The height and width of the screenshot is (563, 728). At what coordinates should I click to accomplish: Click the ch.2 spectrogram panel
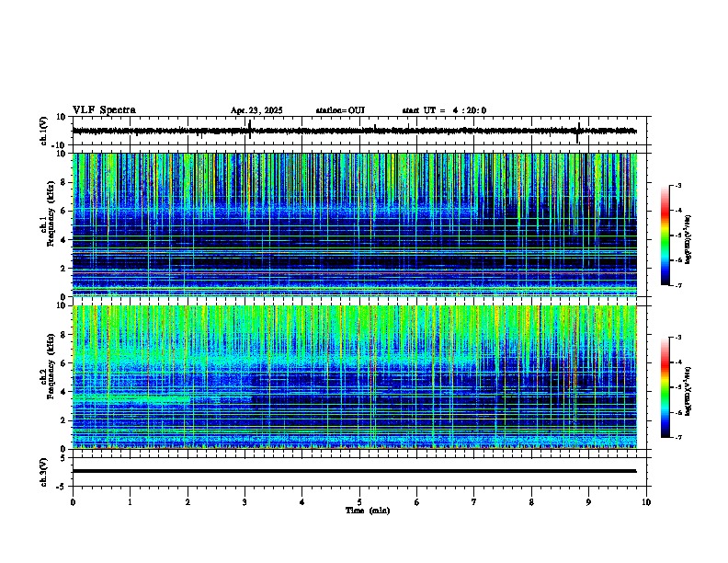pos(355,377)
